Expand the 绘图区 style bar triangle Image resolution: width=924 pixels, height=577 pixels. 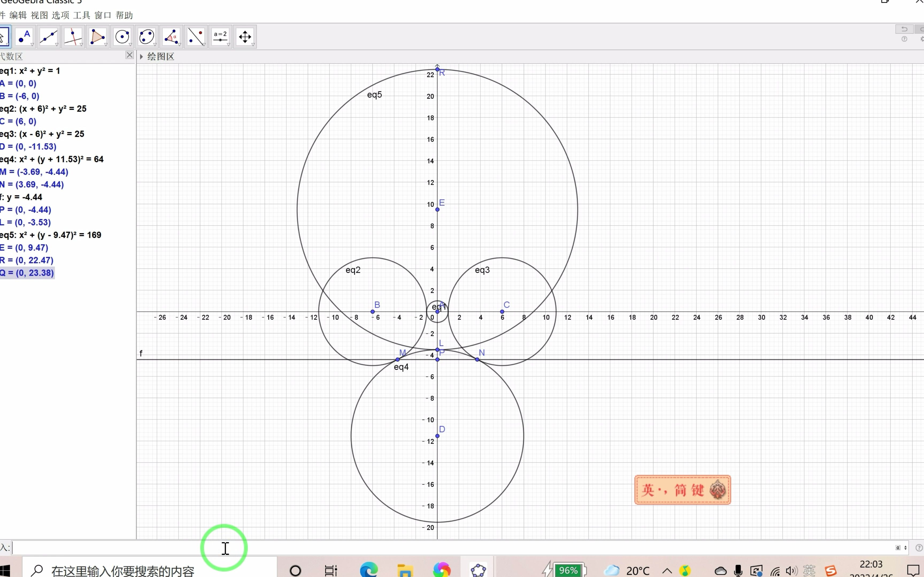[x=141, y=56]
